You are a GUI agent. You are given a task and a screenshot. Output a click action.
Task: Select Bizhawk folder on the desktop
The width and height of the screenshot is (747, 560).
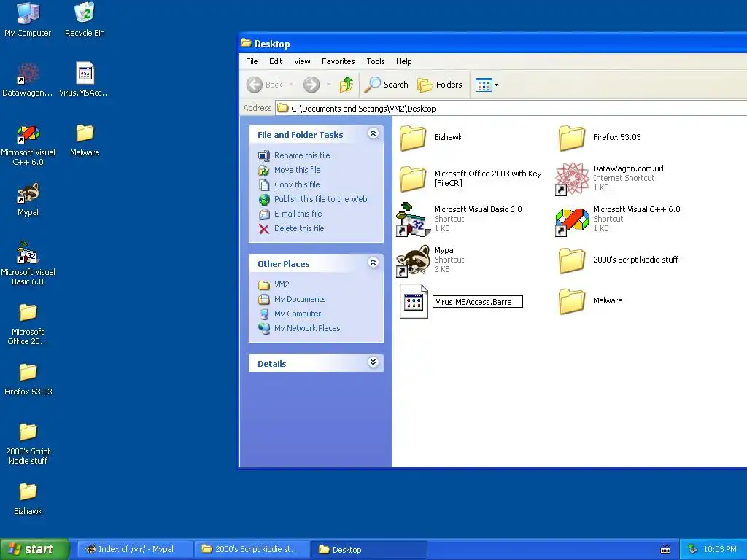tap(28, 499)
